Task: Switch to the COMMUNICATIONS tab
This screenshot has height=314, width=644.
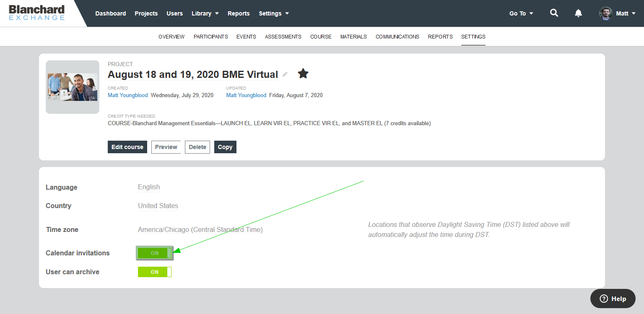Action: point(397,37)
